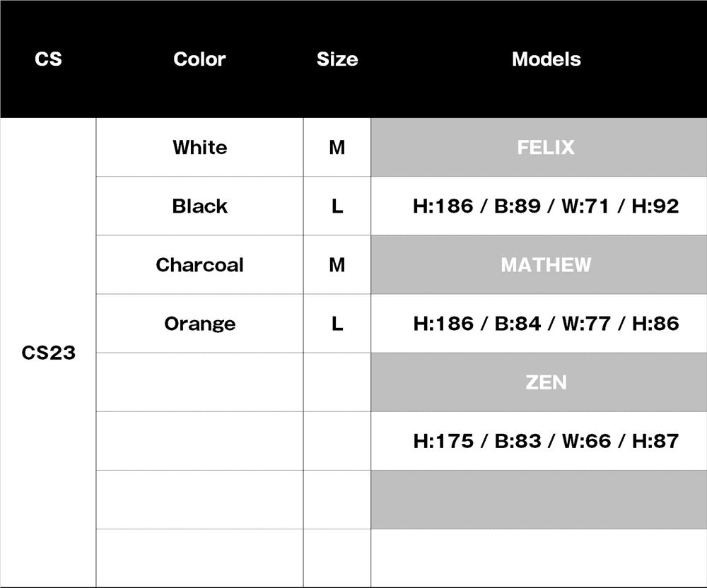Click the Size column header

(337, 59)
